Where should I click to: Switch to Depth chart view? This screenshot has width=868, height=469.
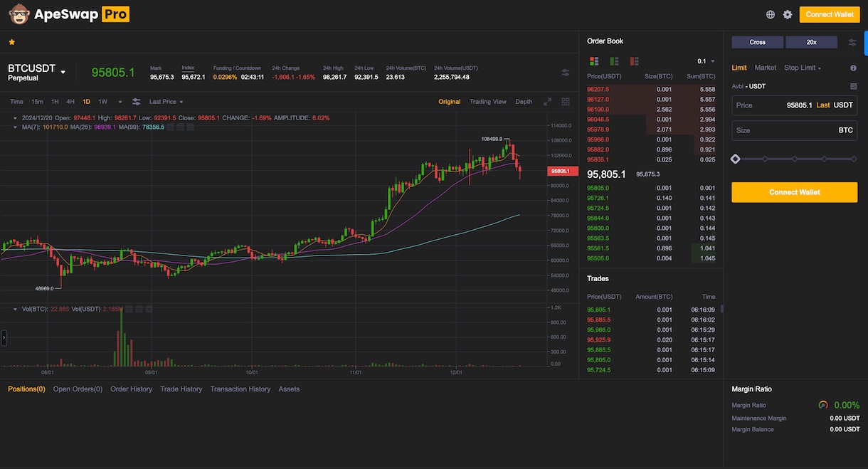pyautogui.click(x=524, y=102)
